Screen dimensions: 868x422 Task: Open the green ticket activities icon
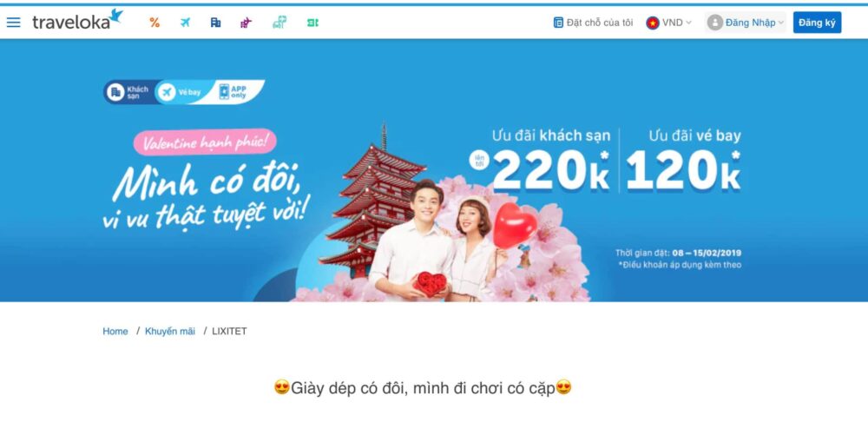click(312, 23)
